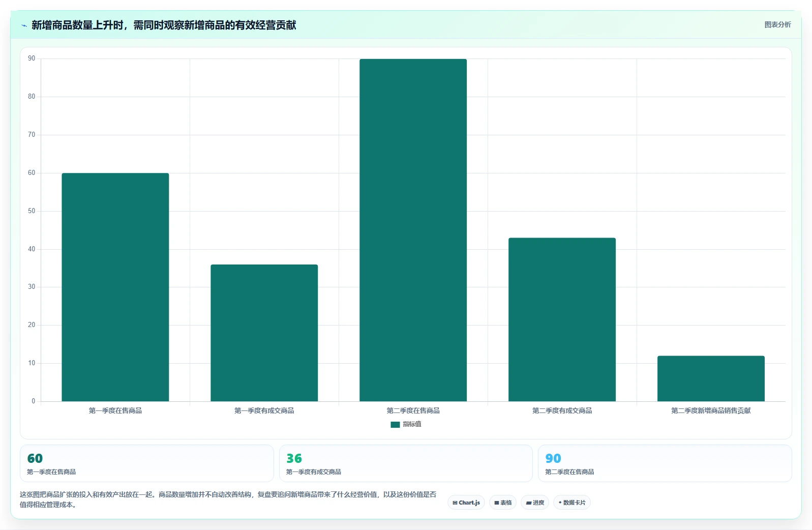Click the 图表分析 label in the header
Viewport: 812px width, 530px height.
(x=777, y=24)
